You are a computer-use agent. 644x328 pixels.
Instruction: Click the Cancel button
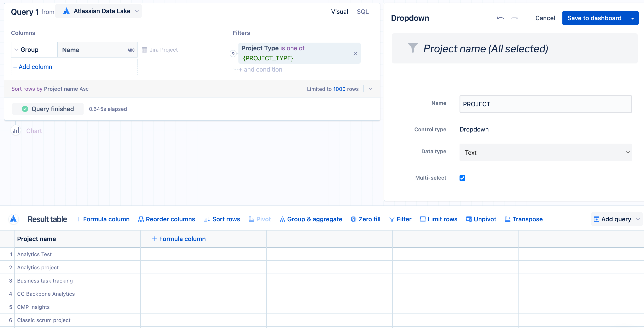point(545,18)
